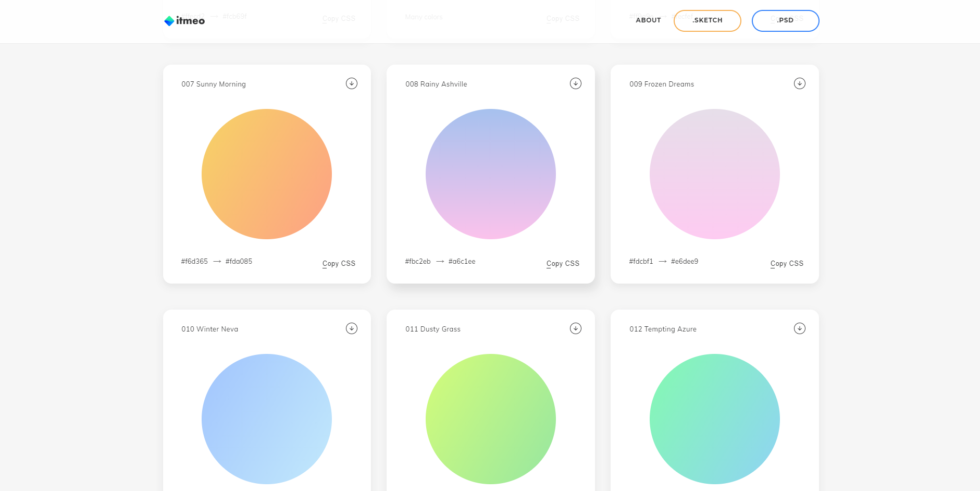
Task: Click the Sunny Morning orange gradient circle
Action: click(x=267, y=174)
